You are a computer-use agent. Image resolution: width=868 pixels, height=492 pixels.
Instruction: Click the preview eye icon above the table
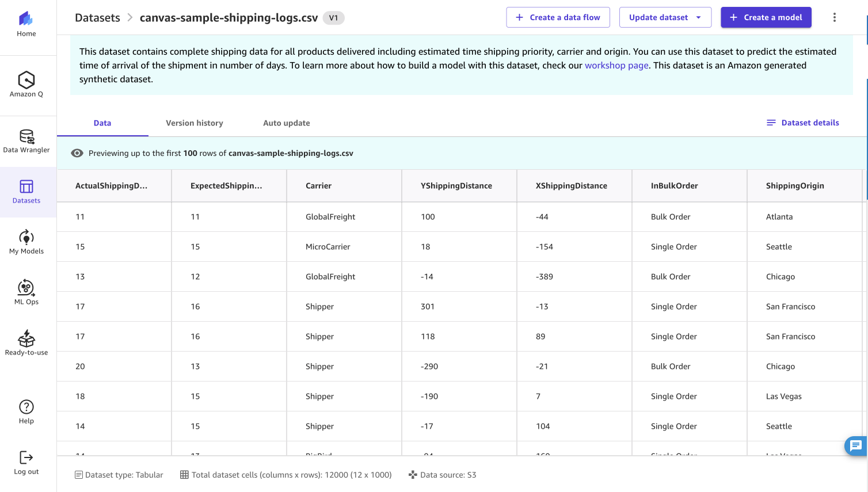77,153
